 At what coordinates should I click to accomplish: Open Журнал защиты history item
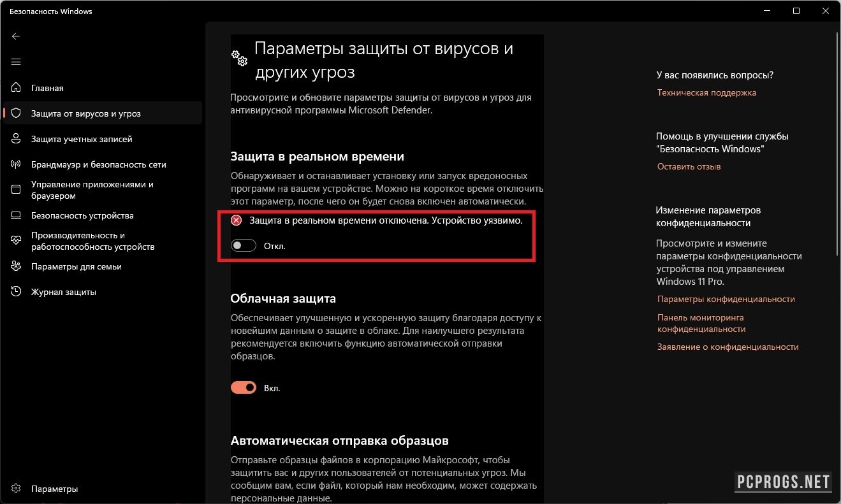[63, 292]
